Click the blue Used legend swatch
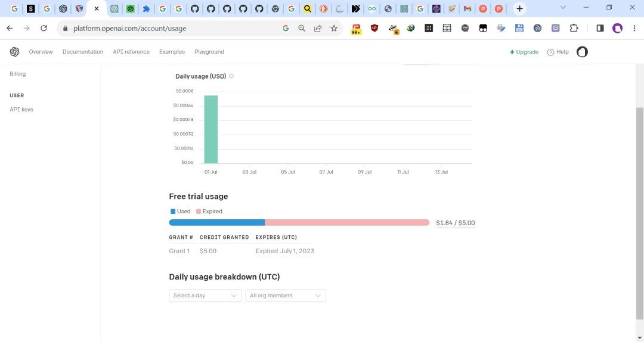Image resolution: width=644 pixels, height=342 pixels. pos(173,212)
